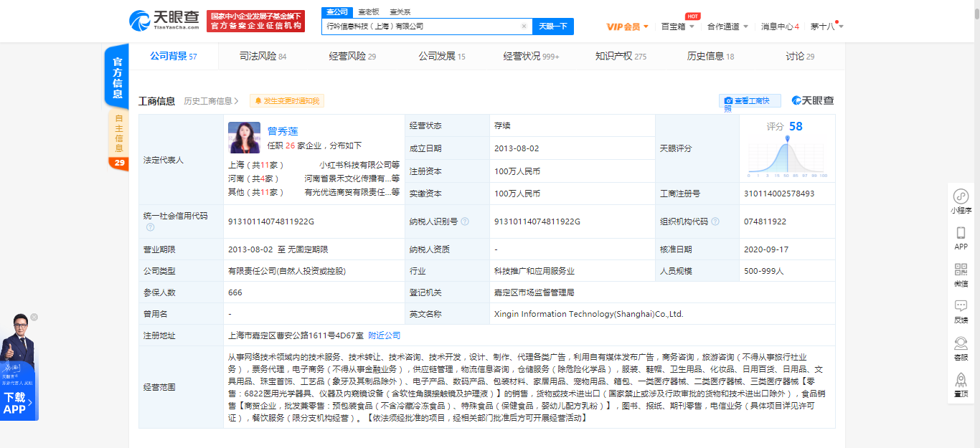Open 客服 customer service icon
The image size is (980, 448).
[961, 343]
